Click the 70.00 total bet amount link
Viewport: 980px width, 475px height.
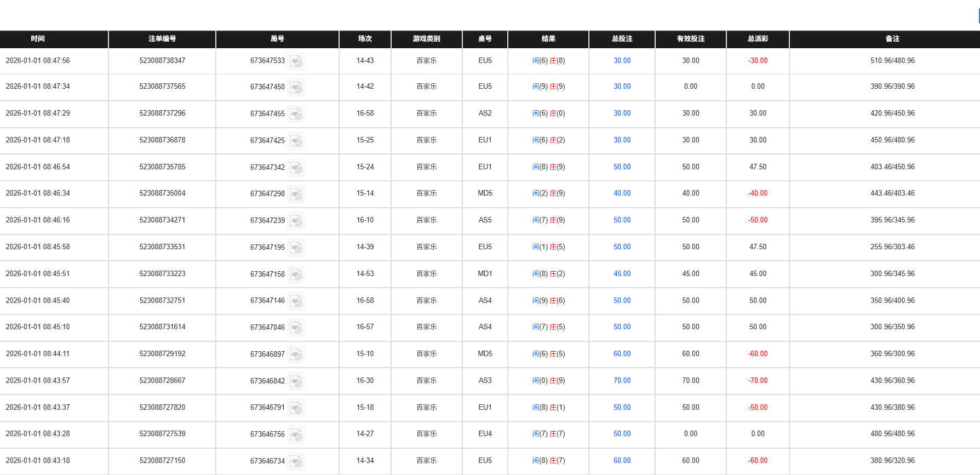622,381
